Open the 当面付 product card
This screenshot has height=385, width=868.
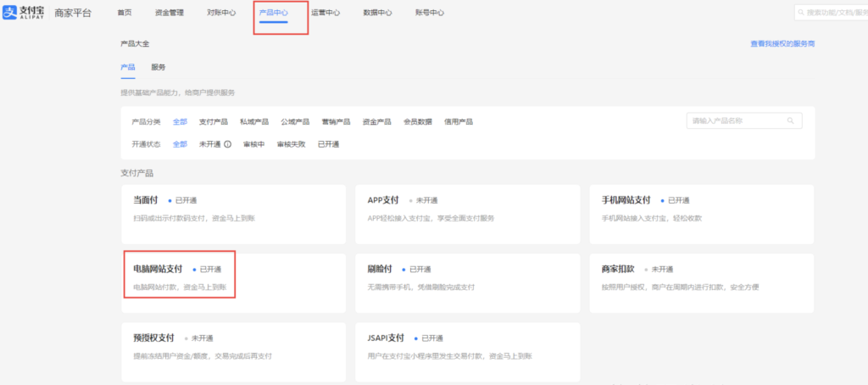(x=234, y=215)
